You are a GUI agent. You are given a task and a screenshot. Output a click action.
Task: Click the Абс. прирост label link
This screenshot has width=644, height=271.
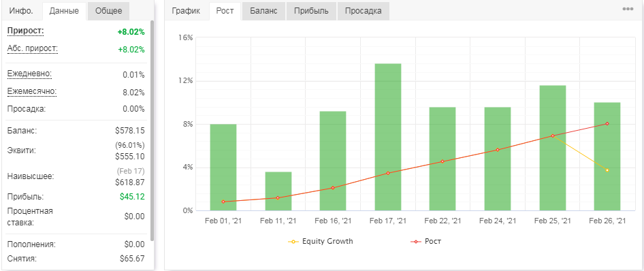click(33, 49)
